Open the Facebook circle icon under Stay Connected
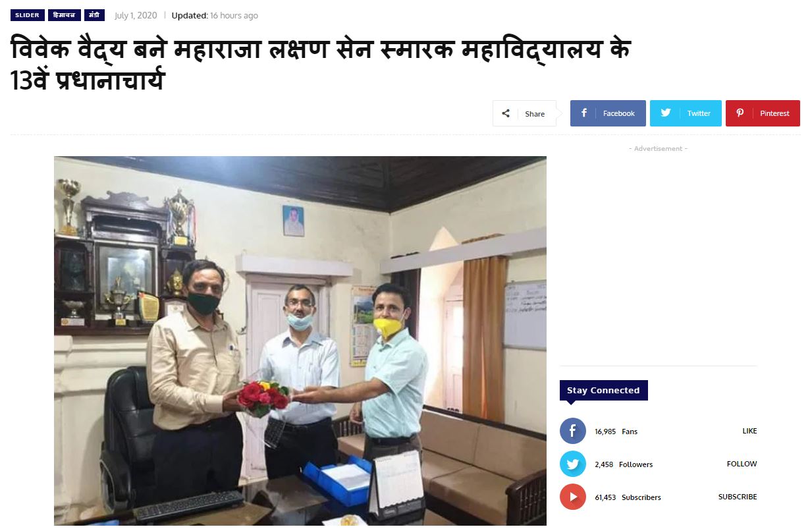This screenshot has width=812, height=529. tap(573, 431)
